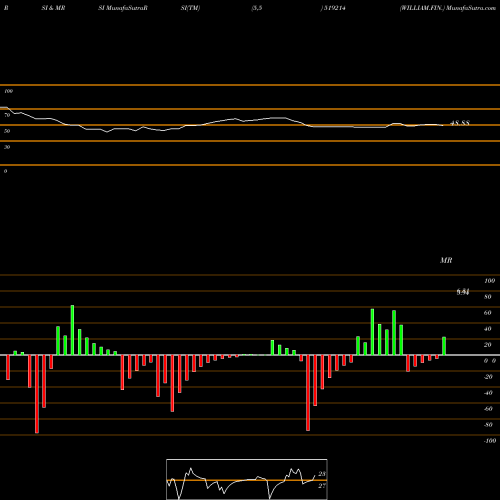The image size is (500, 500).
Task: Click the 100 label on MR right axis
Action: (x=489, y=281)
